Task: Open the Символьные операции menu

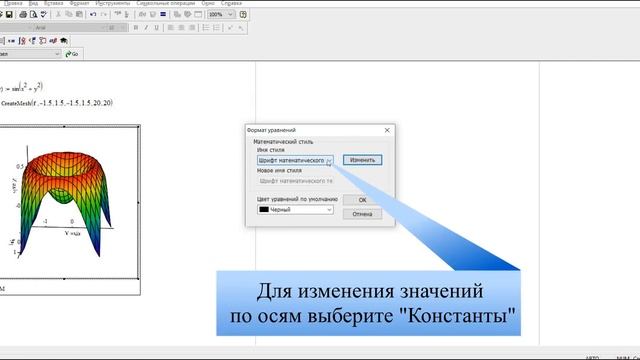Action: coord(166,3)
